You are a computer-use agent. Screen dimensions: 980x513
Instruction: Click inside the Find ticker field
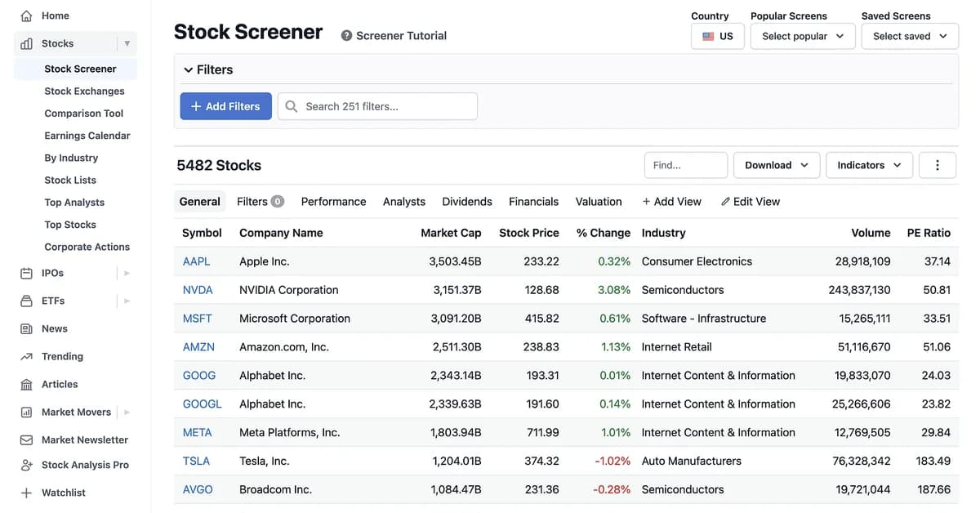685,165
